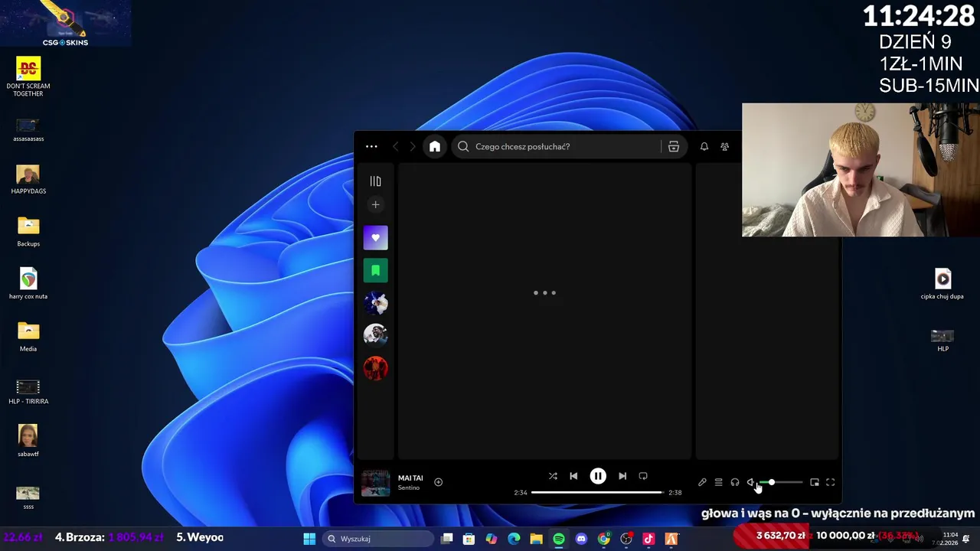Open the Spotify Home page
Image resolution: width=980 pixels, height=551 pixels.
click(x=435, y=146)
